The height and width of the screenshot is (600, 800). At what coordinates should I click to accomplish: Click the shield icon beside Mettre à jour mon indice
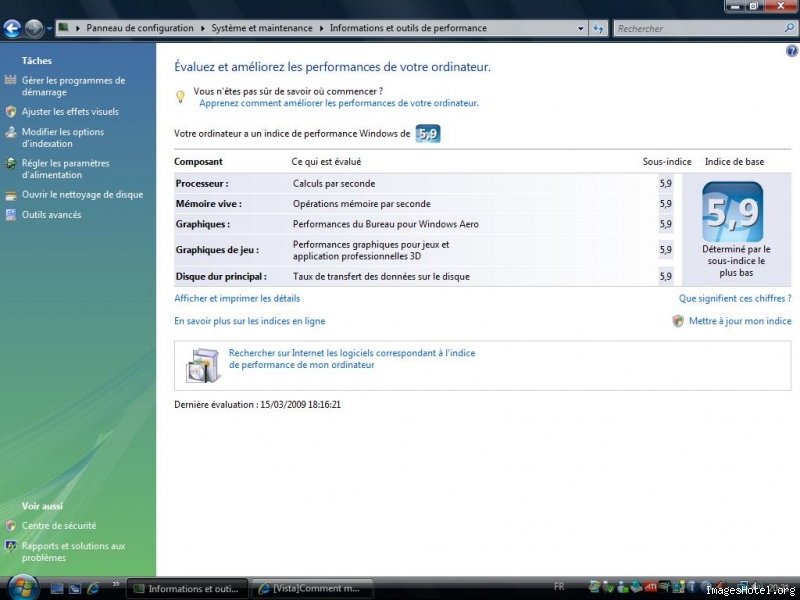[678, 321]
